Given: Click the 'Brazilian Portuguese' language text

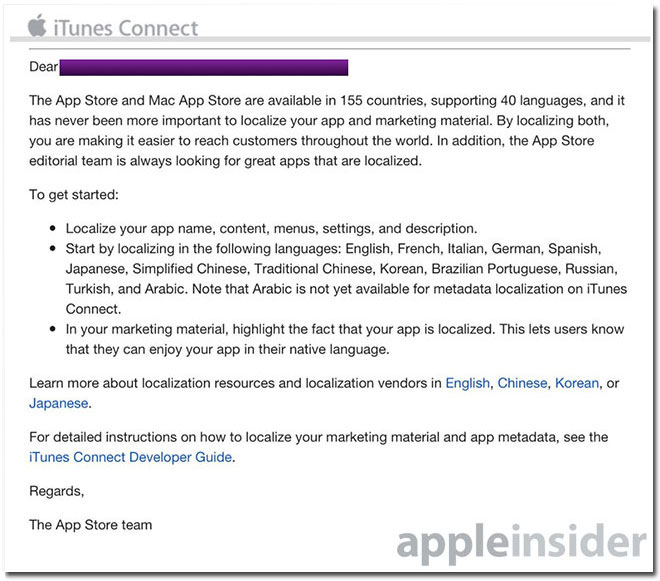Looking at the screenshot, I should click(x=494, y=269).
